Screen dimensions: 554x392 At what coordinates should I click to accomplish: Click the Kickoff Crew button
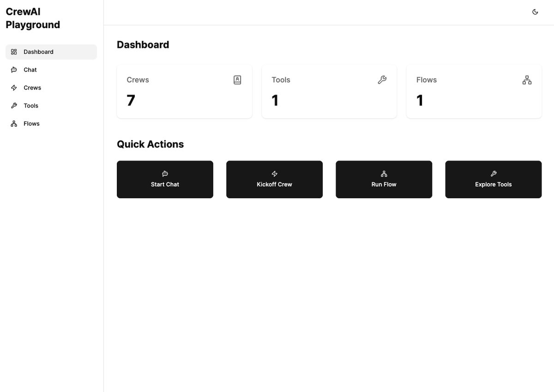pyautogui.click(x=274, y=179)
